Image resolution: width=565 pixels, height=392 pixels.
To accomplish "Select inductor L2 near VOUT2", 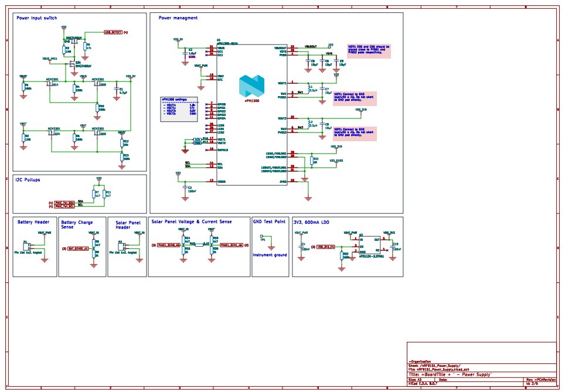I will tap(311, 123).
